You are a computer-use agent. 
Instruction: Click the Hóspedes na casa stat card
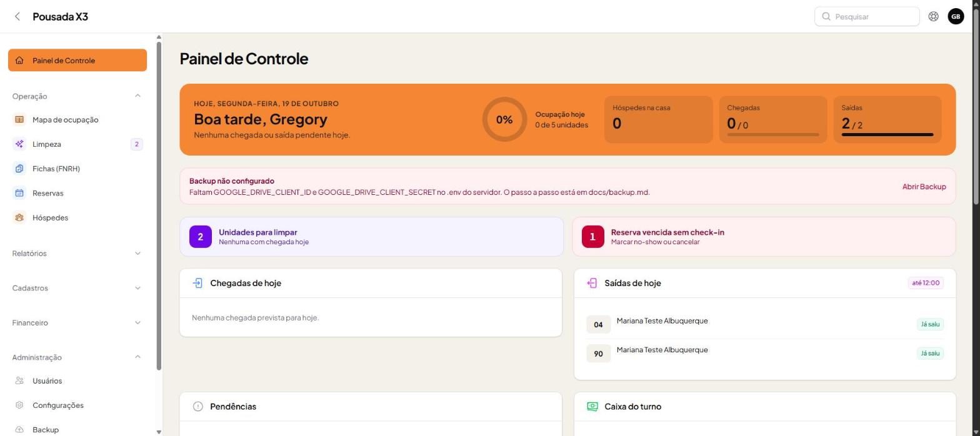tap(659, 120)
